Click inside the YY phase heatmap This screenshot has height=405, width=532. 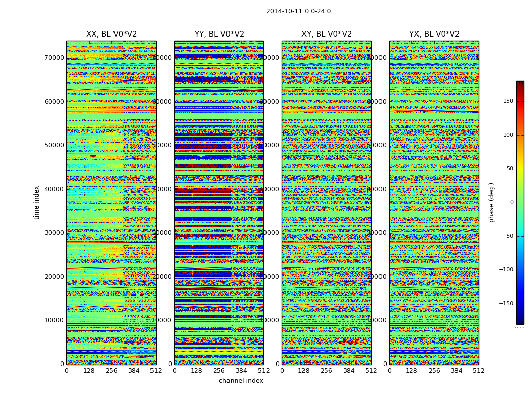point(219,202)
